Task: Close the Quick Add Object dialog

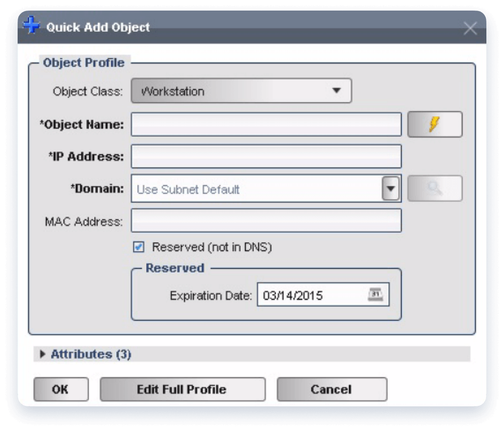Action: (470, 29)
